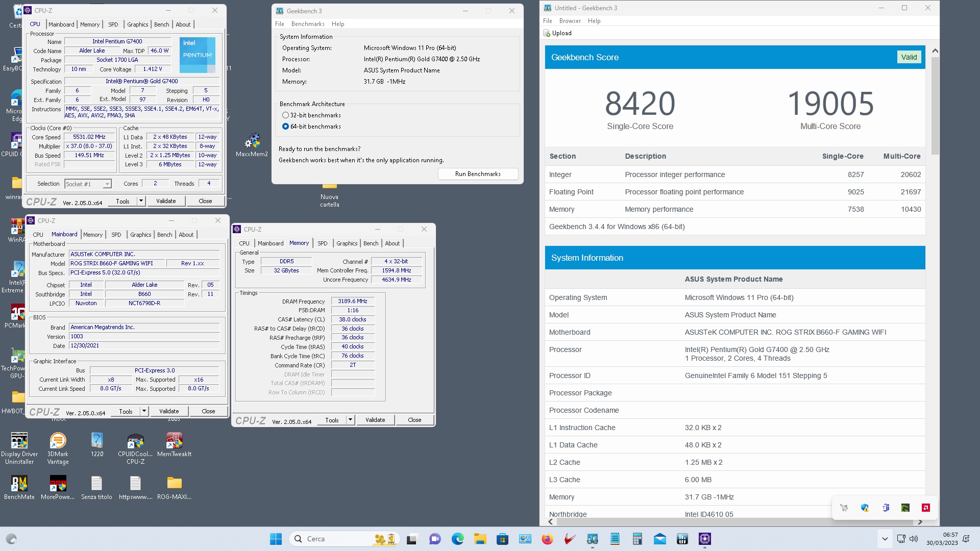The width and height of the screenshot is (980, 551).
Task: Click the Upload icon in Geekbench results
Action: 547,33
